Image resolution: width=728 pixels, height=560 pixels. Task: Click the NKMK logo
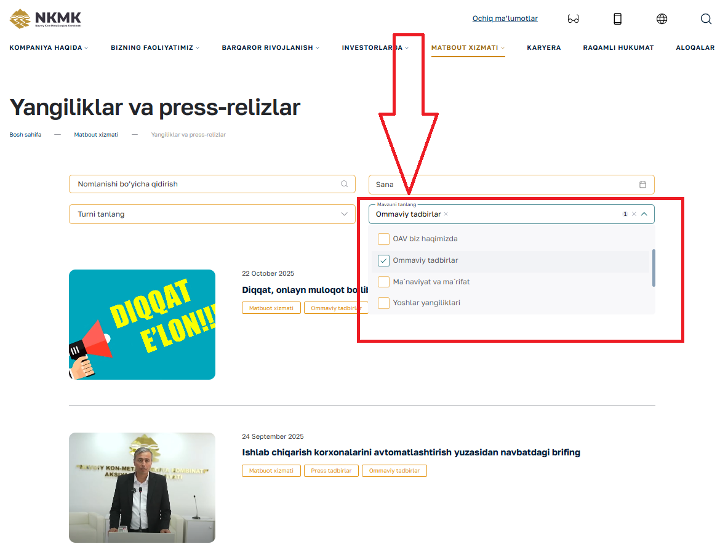(46, 18)
